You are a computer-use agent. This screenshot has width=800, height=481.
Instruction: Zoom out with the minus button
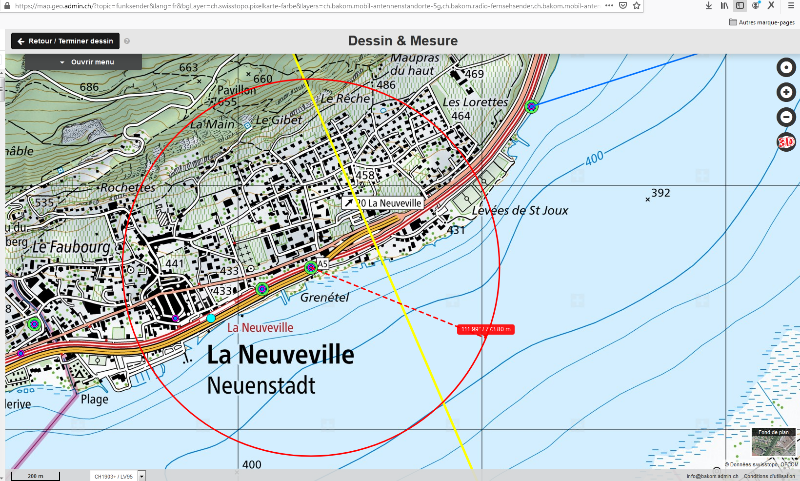(x=786, y=117)
